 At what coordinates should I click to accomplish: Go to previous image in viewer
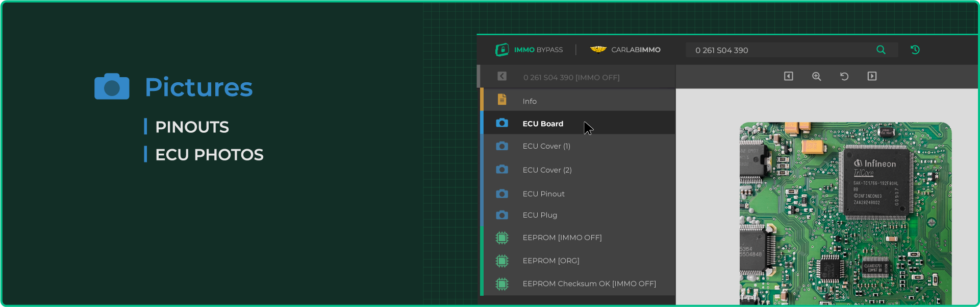788,76
